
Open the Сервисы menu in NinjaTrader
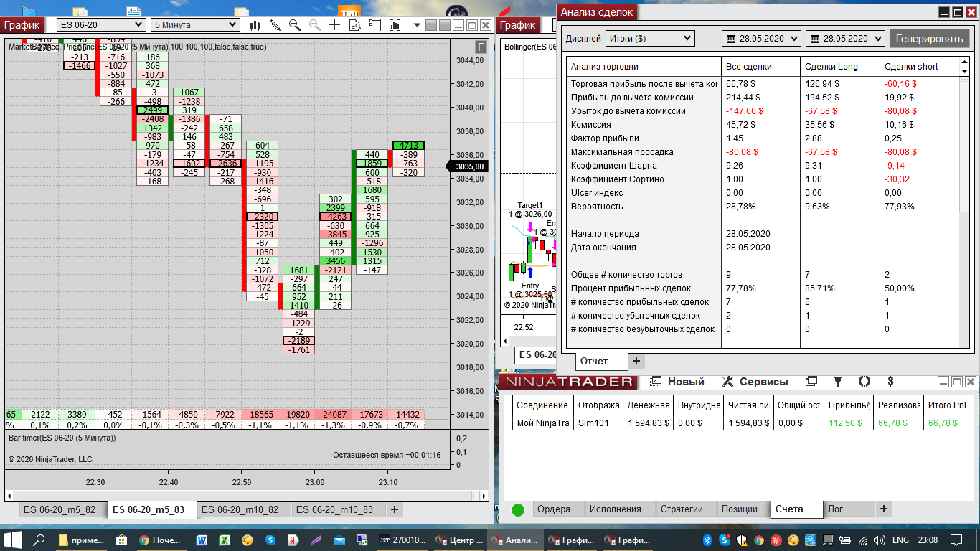click(755, 382)
